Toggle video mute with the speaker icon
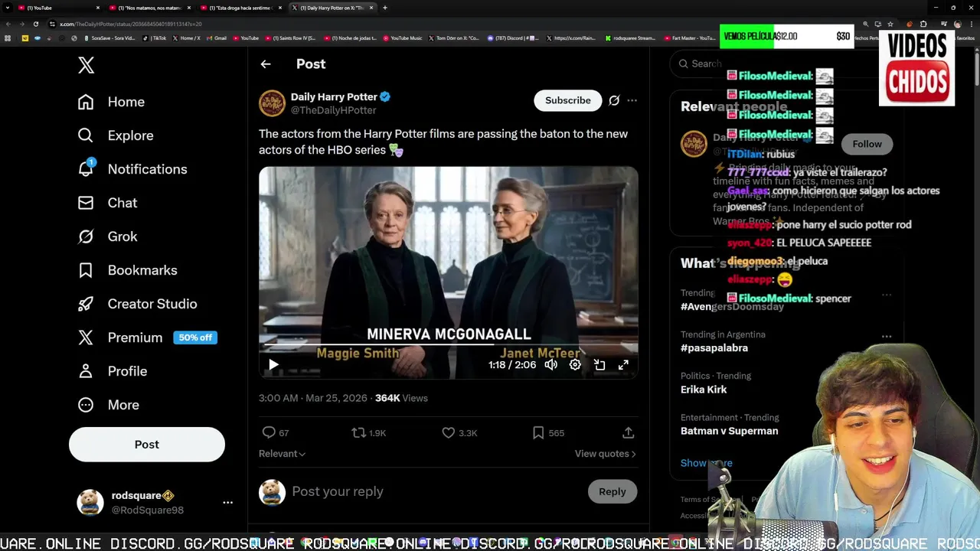Image resolution: width=980 pixels, height=551 pixels. pos(550,365)
